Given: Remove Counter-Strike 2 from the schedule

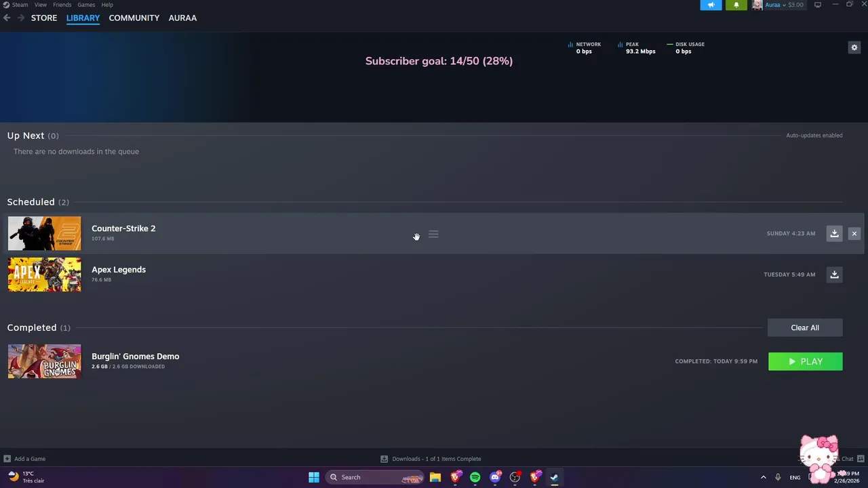Looking at the screenshot, I should (854, 233).
